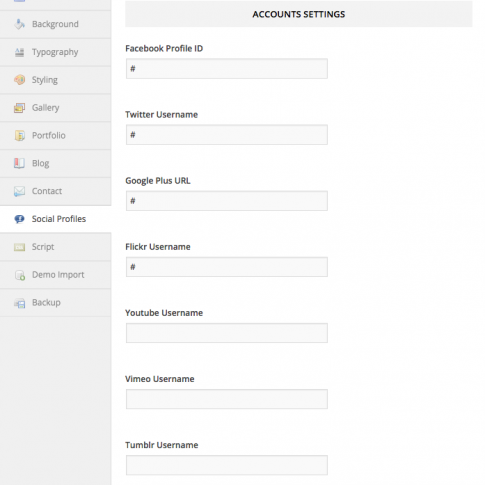485x485 pixels.
Task: Click the Typography icon in sidebar
Action: click(x=20, y=52)
